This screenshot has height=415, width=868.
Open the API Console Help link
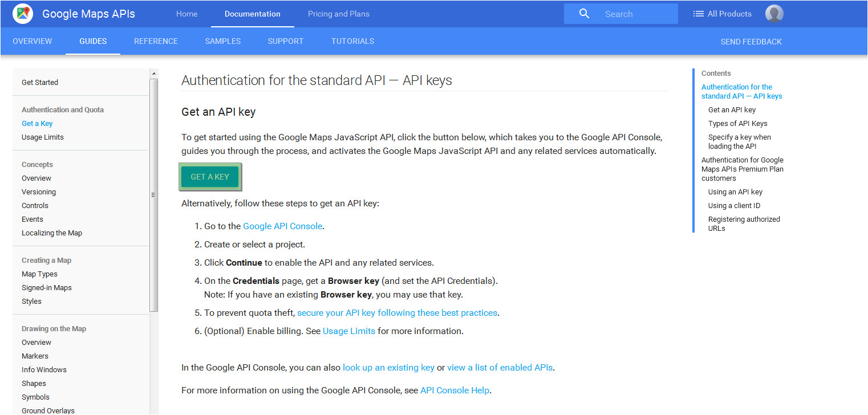tap(455, 390)
